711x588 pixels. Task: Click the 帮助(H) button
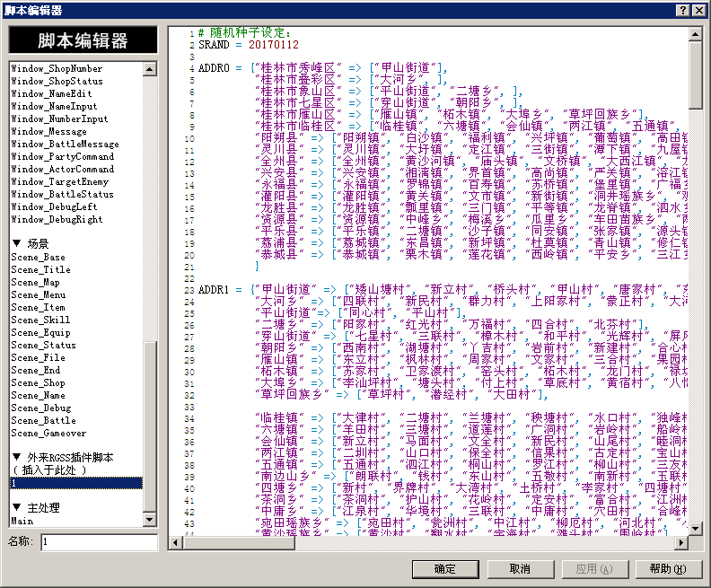point(669,569)
